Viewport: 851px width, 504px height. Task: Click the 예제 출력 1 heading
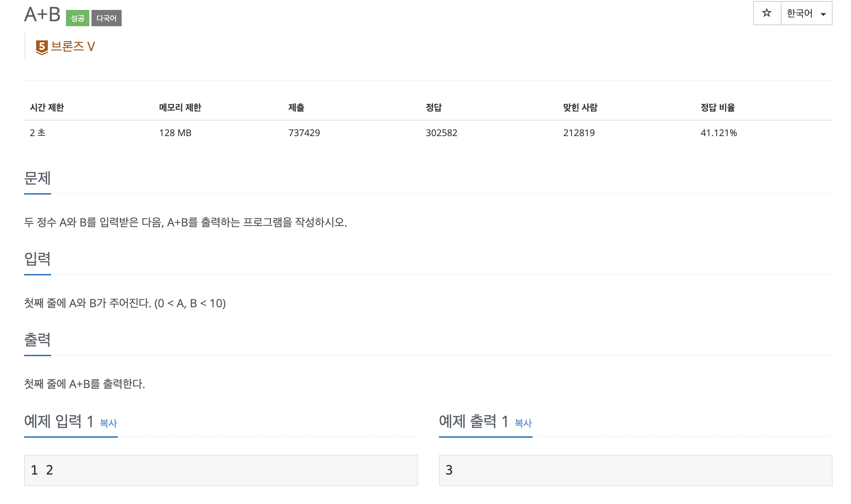tap(474, 421)
